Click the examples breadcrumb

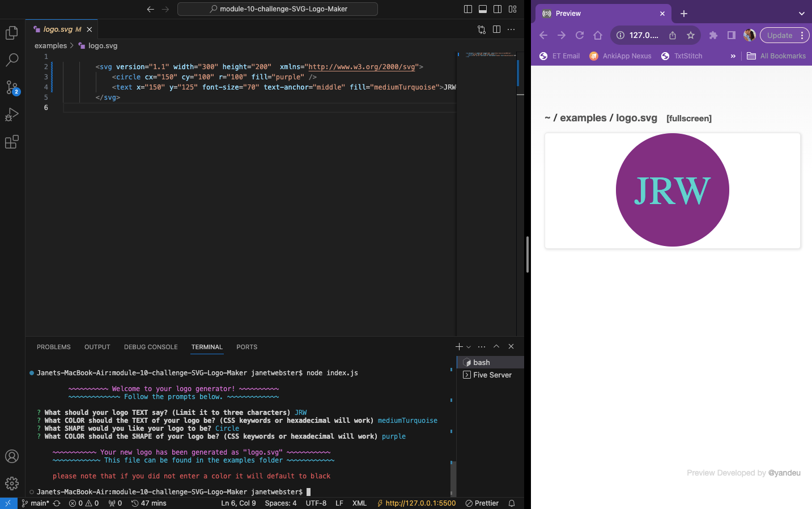(50, 46)
